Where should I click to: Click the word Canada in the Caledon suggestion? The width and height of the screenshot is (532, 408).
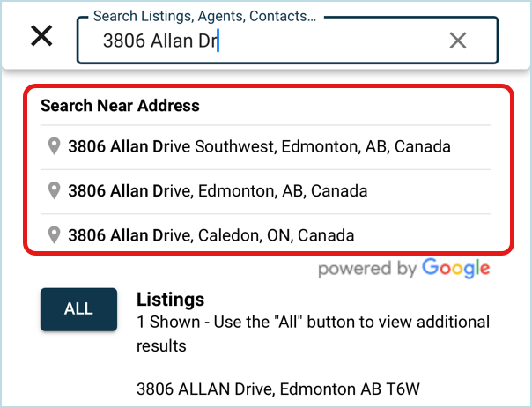[326, 235]
